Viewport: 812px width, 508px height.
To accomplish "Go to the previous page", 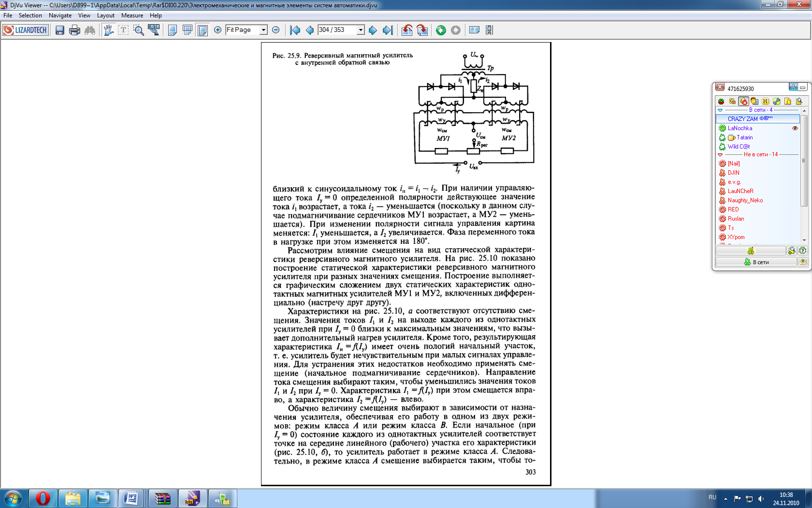I will (x=310, y=30).
